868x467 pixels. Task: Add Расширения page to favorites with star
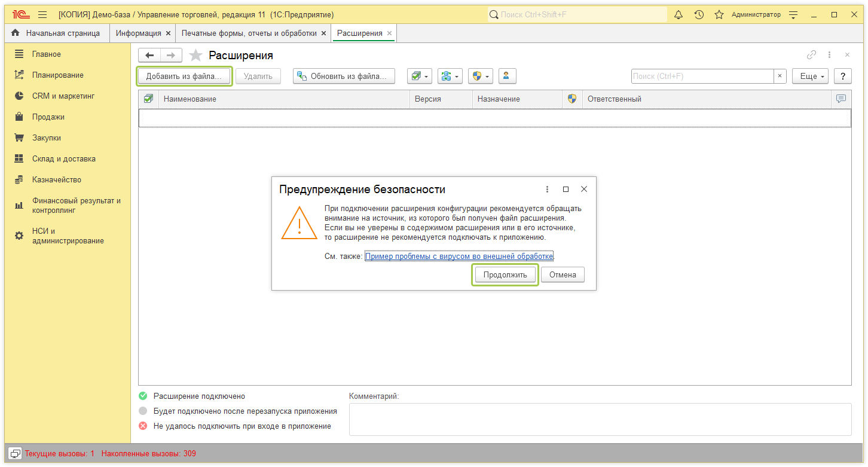pyautogui.click(x=196, y=56)
